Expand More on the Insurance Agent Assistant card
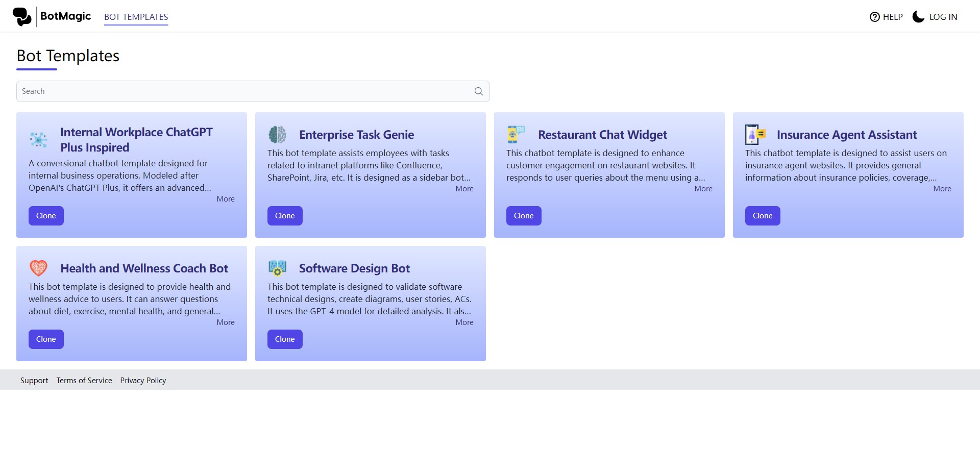This screenshot has width=980, height=476. tap(942, 188)
